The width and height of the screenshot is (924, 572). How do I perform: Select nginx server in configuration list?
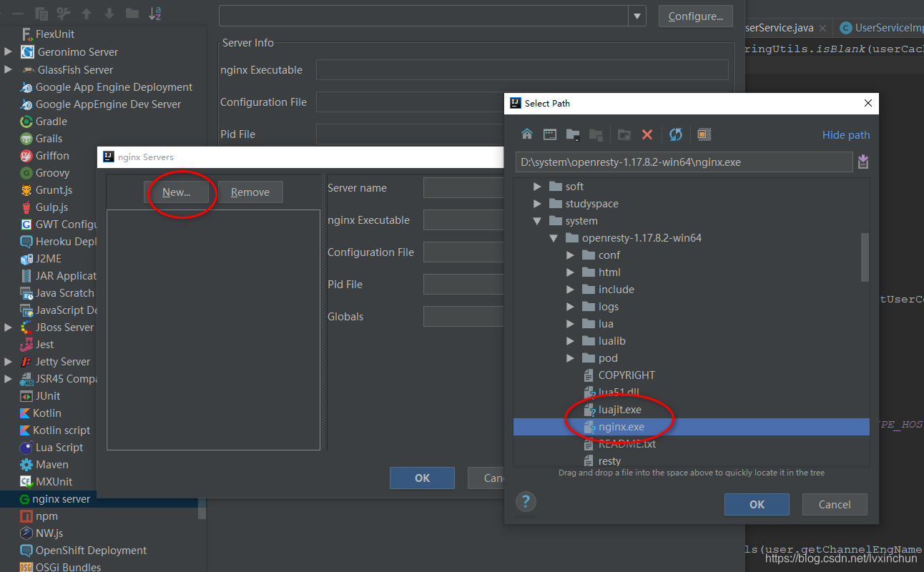pyautogui.click(x=54, y=499)
